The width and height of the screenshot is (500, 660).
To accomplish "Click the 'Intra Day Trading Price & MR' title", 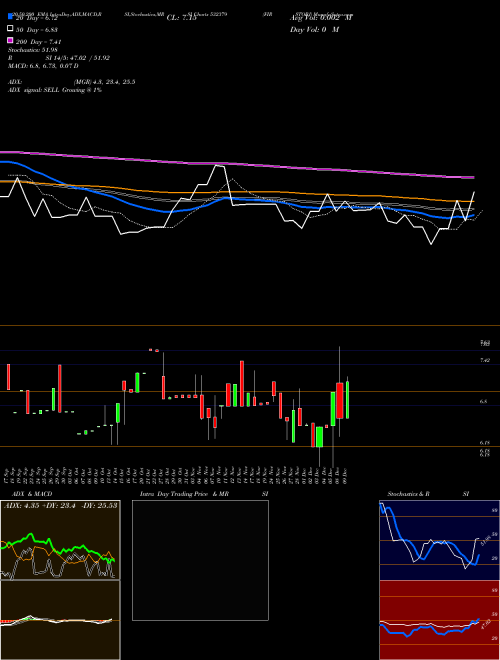I will 184,494.
